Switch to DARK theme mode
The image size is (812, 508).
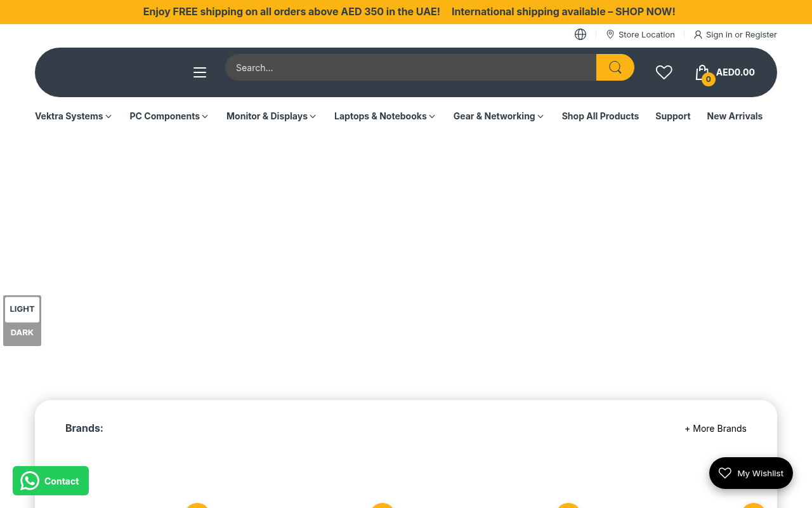(x=22, y=333)
